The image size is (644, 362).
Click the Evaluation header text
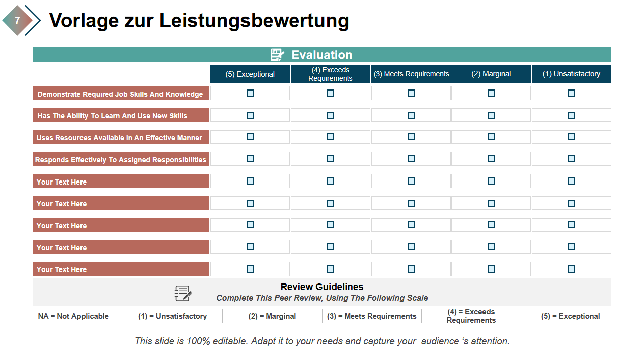pyautogui.click(x=322, y=55)
